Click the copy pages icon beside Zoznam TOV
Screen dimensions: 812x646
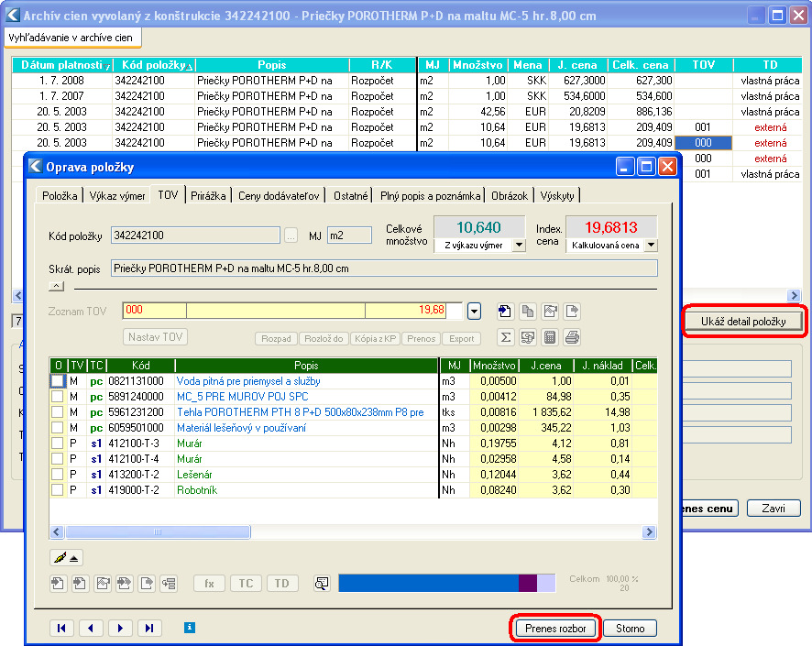pyautogui.click(x=527, y=312)
